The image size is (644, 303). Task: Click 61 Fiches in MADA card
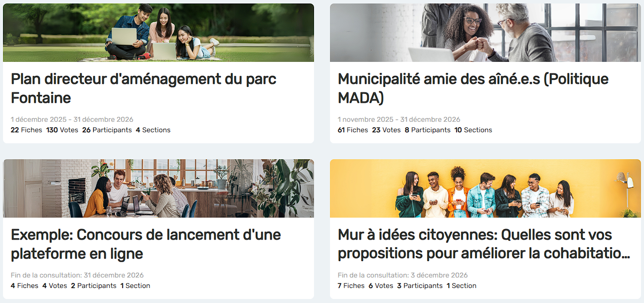pyautogui.click(x=353, y=130)
